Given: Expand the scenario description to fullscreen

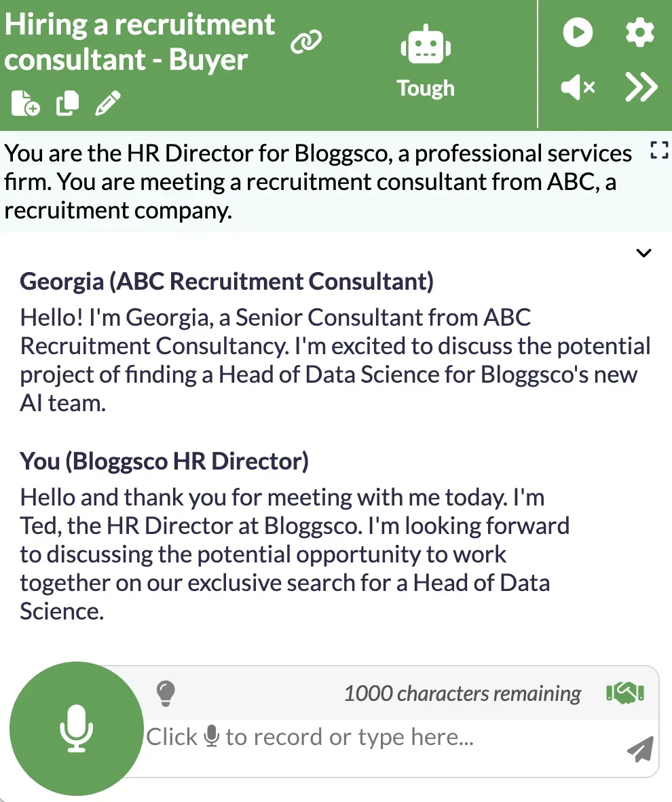Looking at the screenshot, I should point(658,151).
